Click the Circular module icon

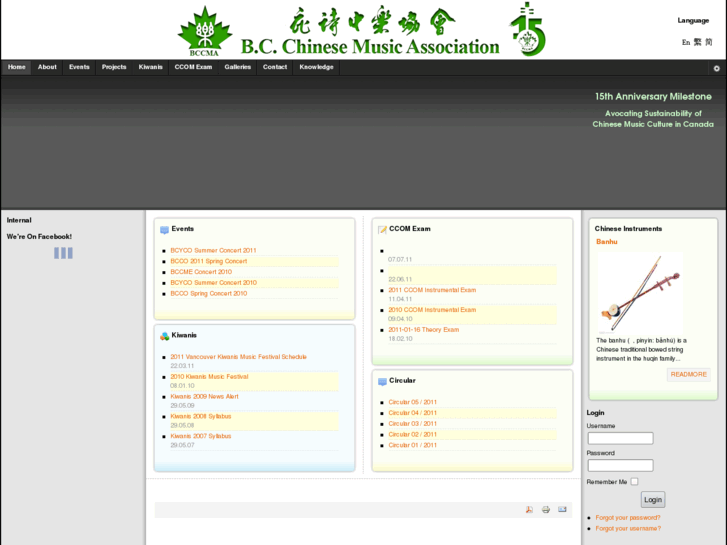pyautogui.click(x=382, y=382)
